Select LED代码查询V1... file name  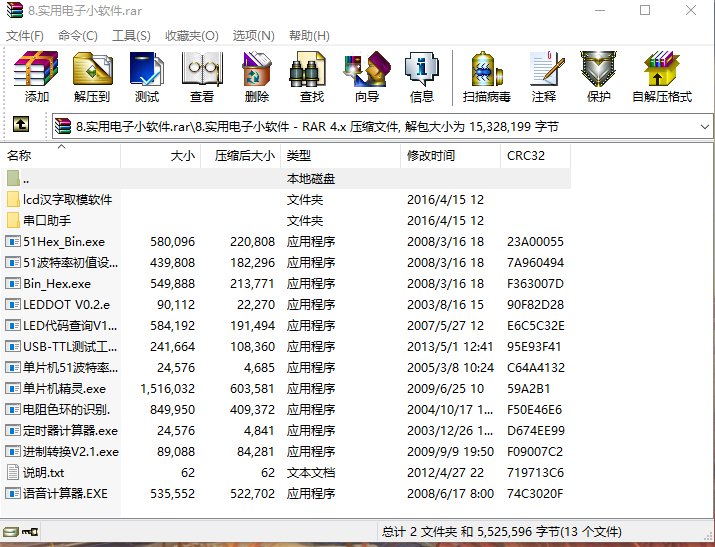[x=70, y=325]
